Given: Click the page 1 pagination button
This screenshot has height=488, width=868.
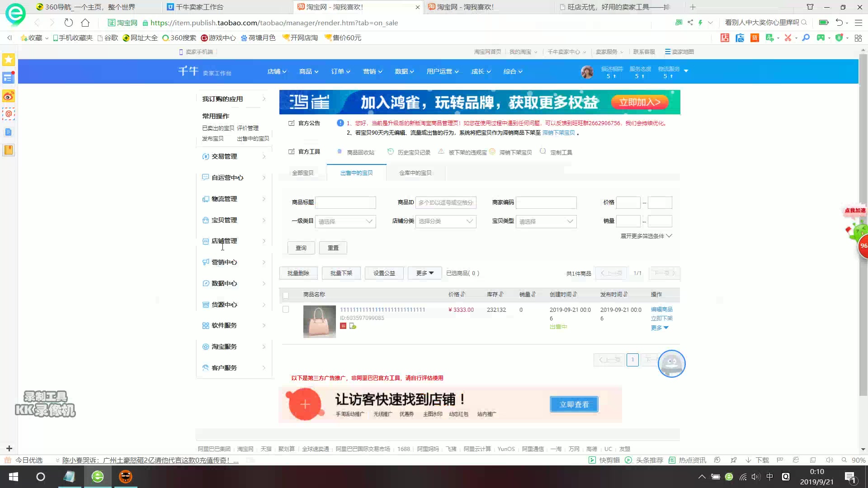Looking at the screenshot, I should pyautogui.click(x=632, y=360).
